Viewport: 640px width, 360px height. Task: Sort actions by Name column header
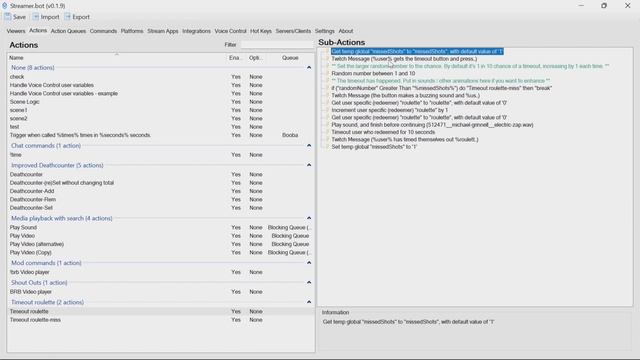click(116, 58)
